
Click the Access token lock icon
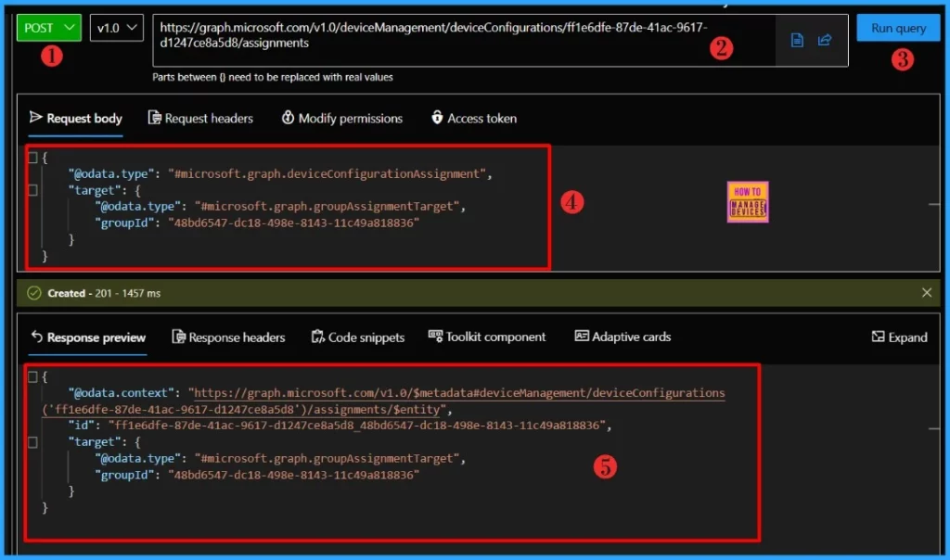(437, 117)
